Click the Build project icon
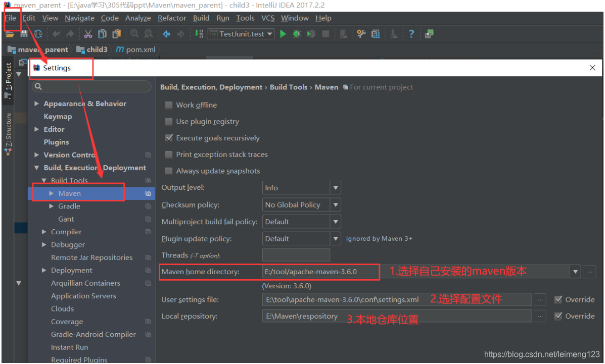Image resolution: width=605 pixels, height=364 pixels. coord(199,33)
